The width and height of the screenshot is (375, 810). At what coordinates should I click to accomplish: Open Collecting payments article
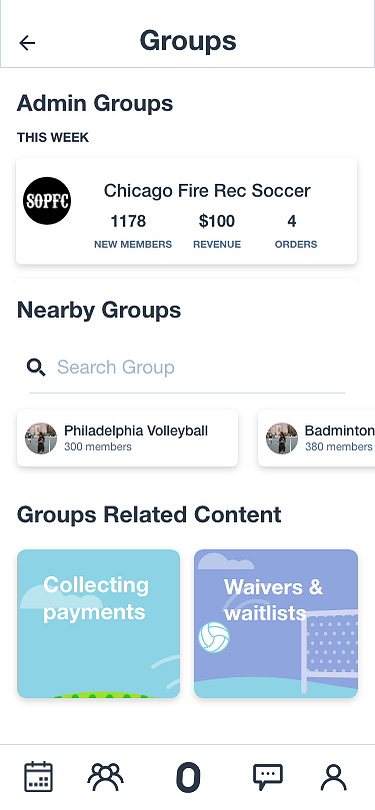(99, 624)
